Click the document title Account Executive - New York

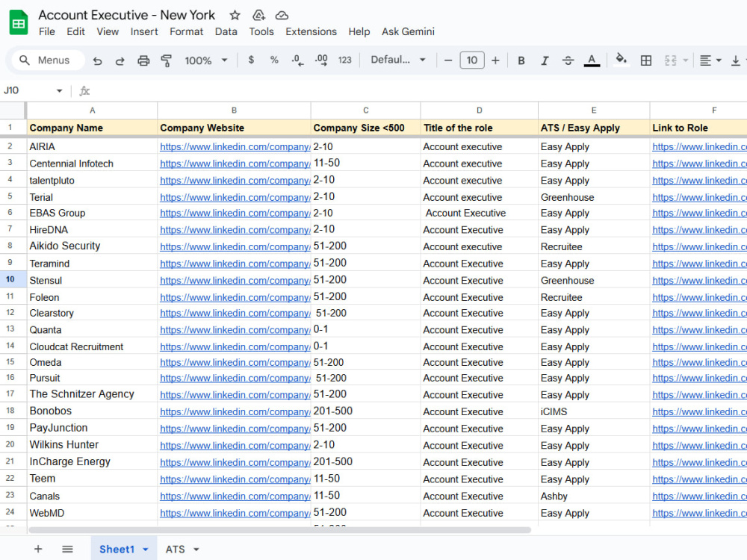[x=127, y=15]
